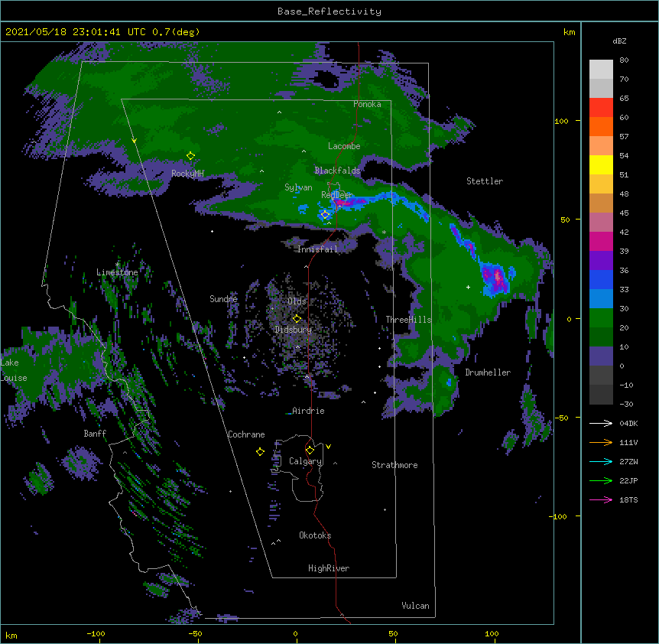Click the Cochrane town label
This screenshot has width=659, height=644.
[246, 434]
